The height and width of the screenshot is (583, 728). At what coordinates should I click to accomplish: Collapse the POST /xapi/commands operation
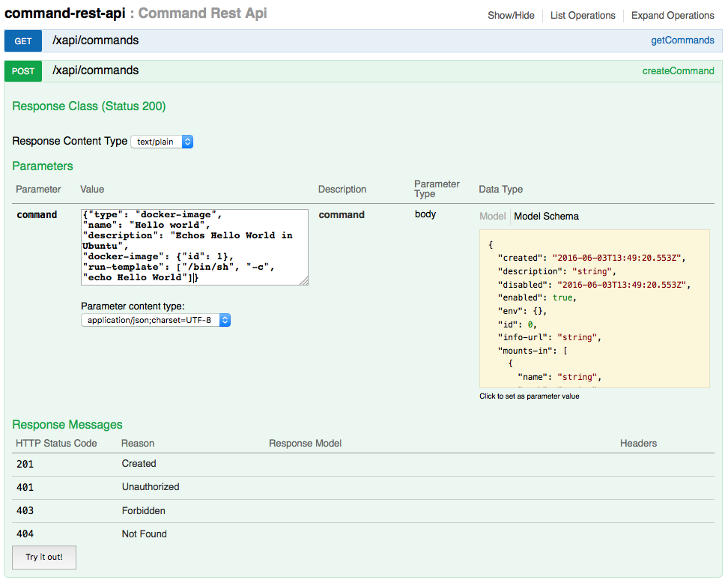point(95,70)
